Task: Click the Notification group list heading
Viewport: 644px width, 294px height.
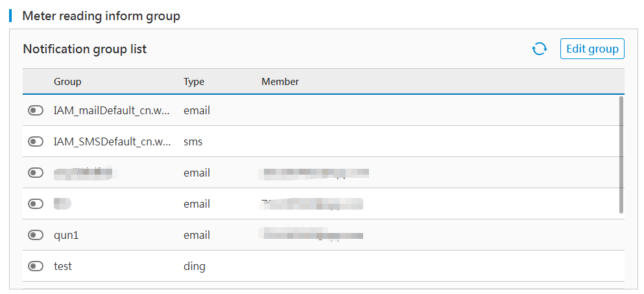Action: (x=85, y=49)
